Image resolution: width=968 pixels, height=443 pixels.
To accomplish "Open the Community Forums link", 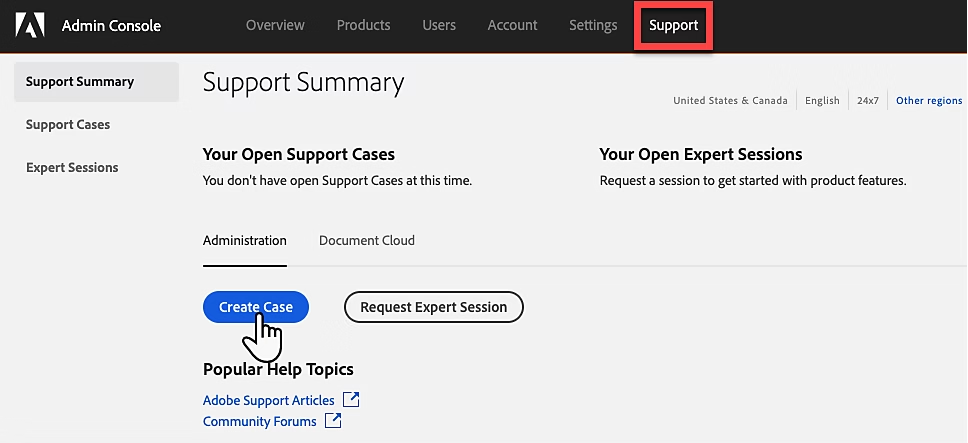I will pyautogui.click(x=259, y=421).
